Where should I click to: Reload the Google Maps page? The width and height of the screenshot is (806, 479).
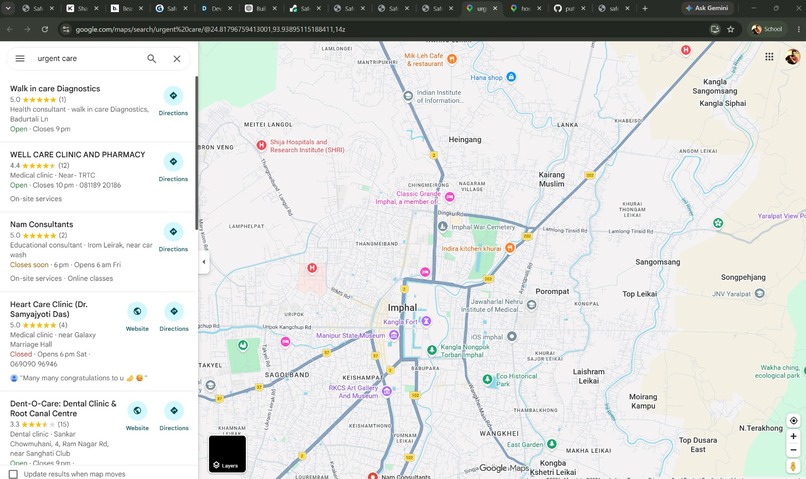click(45, 29)
